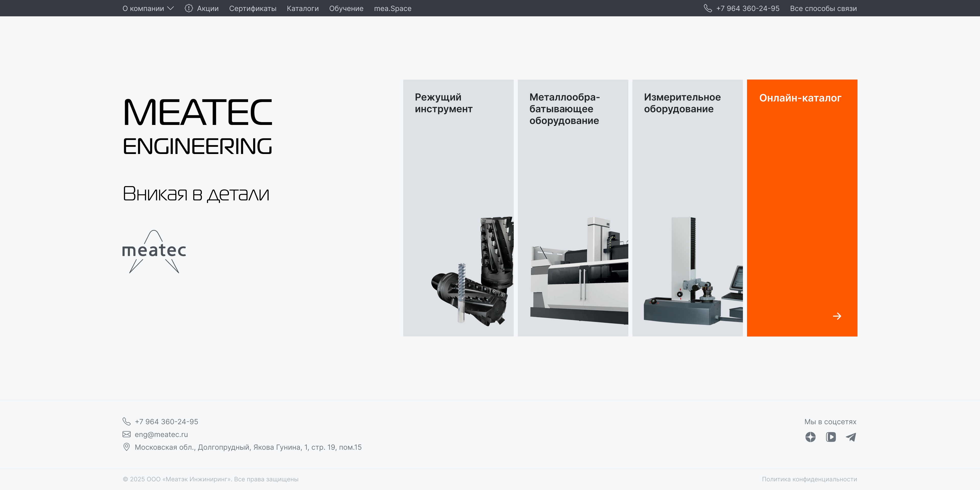This screenshot has height=490, width=980.
Task: Open the Yandex Zen (Dzen) social icon
Action: coord(810,437)
